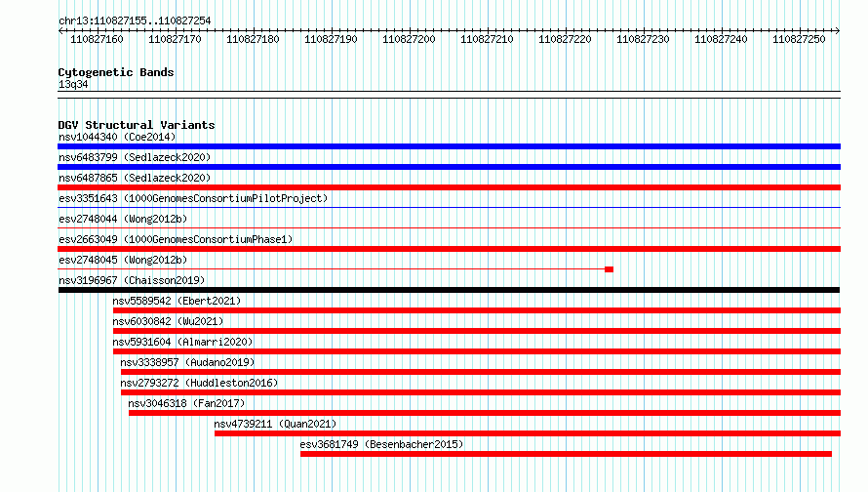Click the blue bar for nsv6483799
Viewport: 868px width, 492px height.
point(449,167)
